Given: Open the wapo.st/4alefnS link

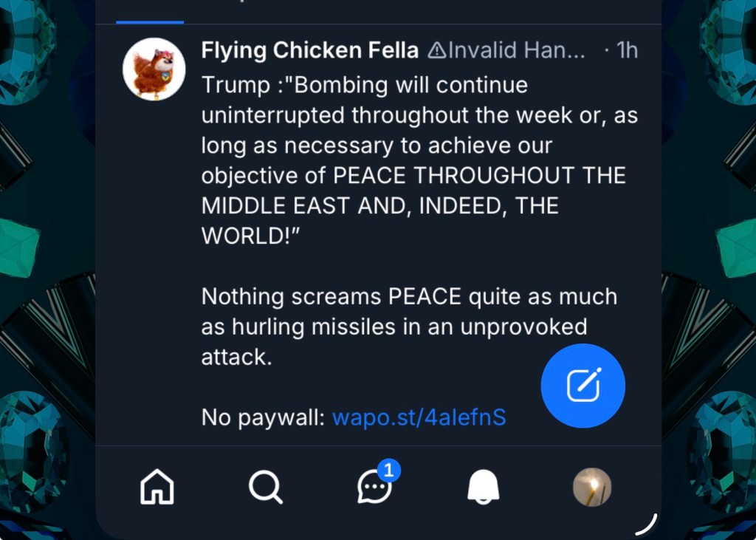Looking at the screenshot, I should coord(419,417).
